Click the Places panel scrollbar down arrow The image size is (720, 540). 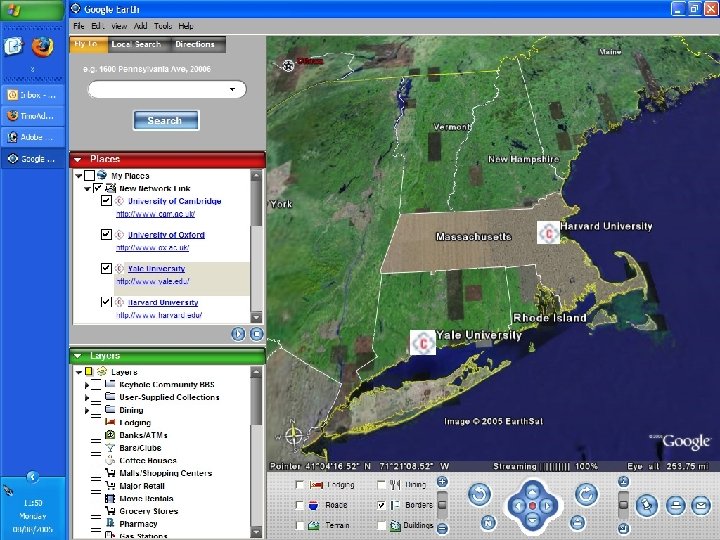(257, 317)
